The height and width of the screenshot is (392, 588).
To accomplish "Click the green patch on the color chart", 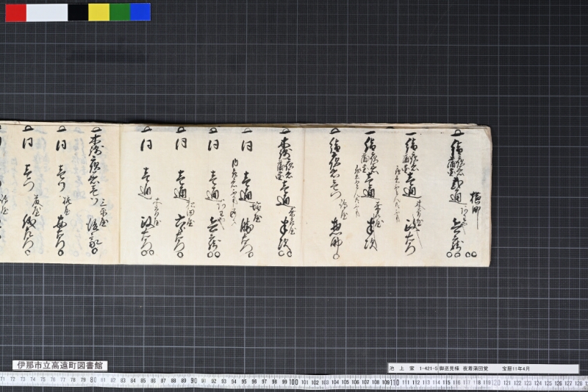I will point(120,13).
